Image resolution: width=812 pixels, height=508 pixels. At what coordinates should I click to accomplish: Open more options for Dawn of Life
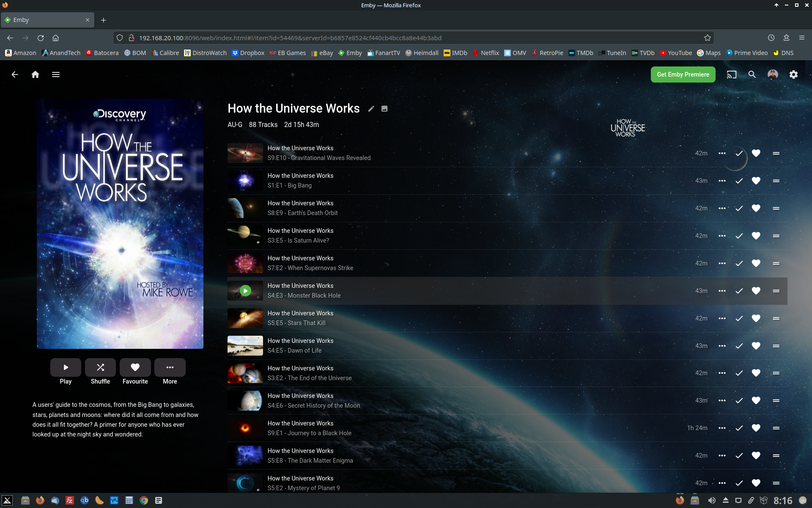tap(722, 346)
